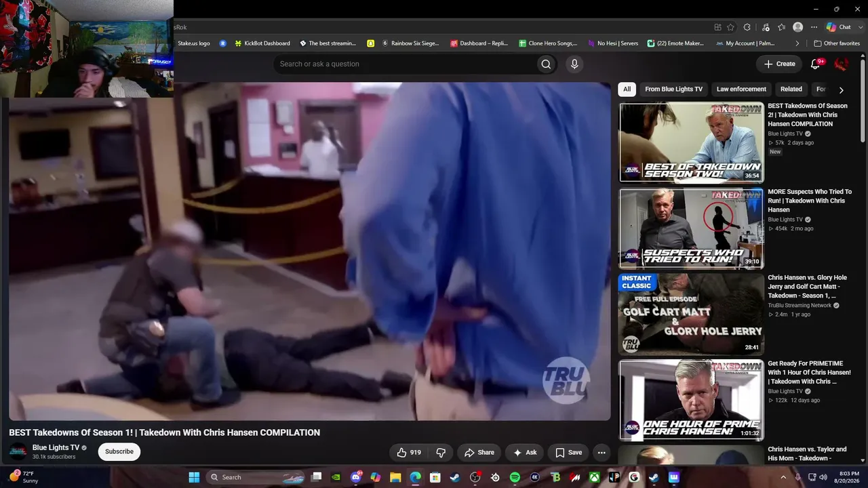The width and height of the screenshot is (868, 488).
Task: Open the Xbox app in taskbar
Action: (x=594, y=477)
